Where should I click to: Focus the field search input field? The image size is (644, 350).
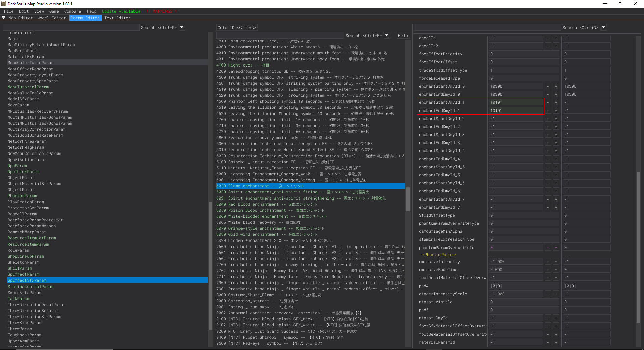[487, 27]
